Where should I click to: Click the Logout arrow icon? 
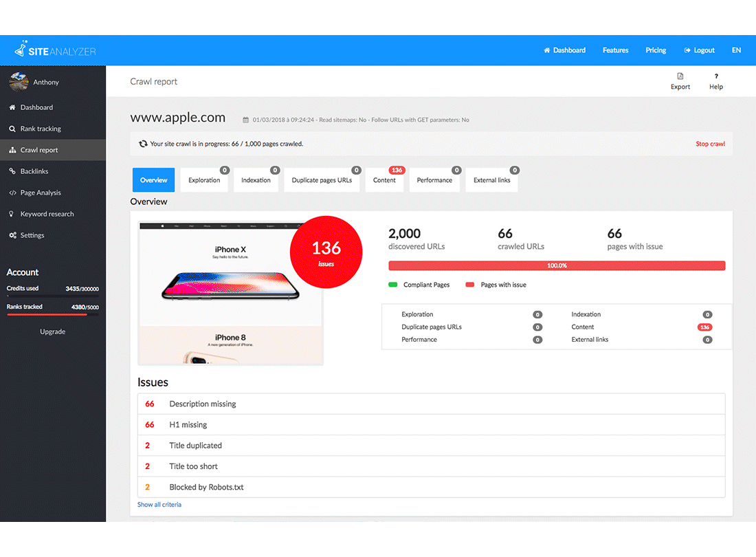coord(687,50)
